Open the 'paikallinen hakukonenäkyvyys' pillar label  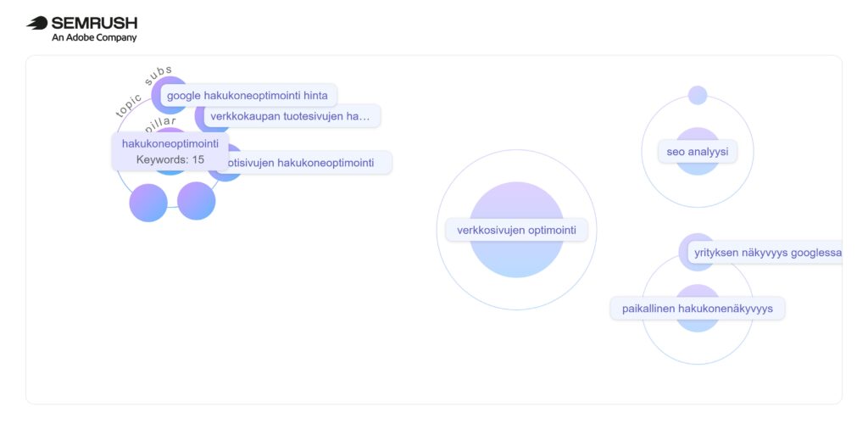point(698,309)
